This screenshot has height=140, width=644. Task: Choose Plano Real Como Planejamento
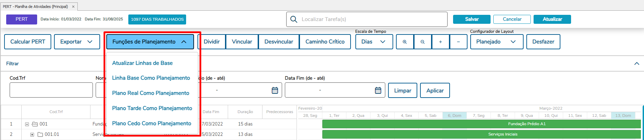click(x=151, y=93)
